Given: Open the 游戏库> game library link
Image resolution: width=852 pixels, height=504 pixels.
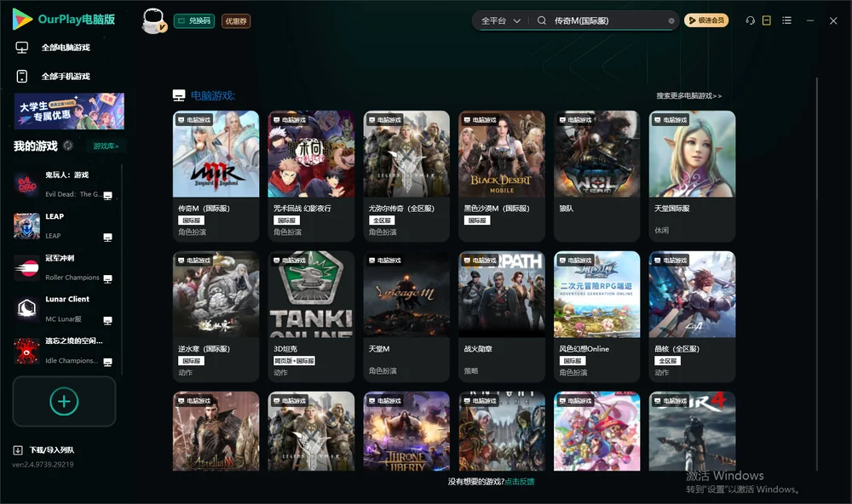Looking at the screenshot, I should tap(106, 146).
